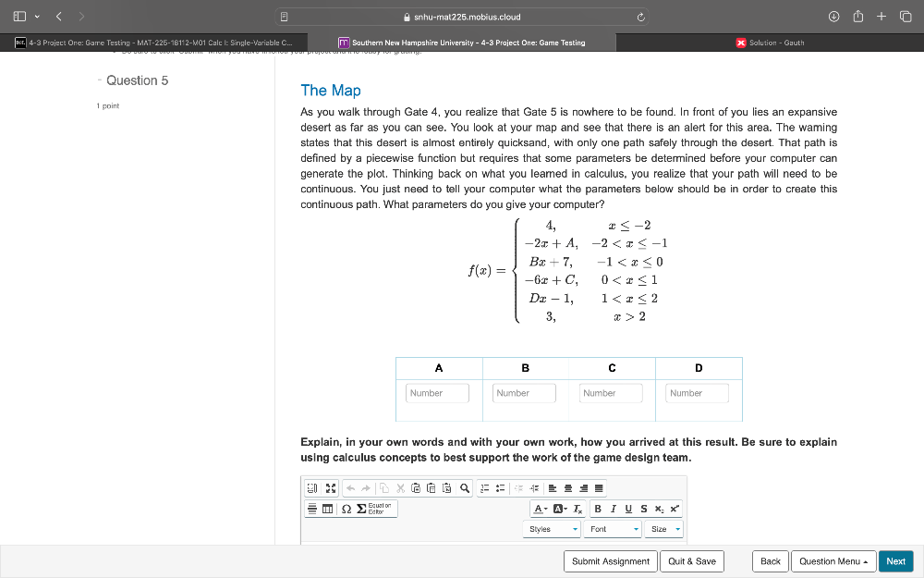
Task: Align text left
Action: click(553, 488)
